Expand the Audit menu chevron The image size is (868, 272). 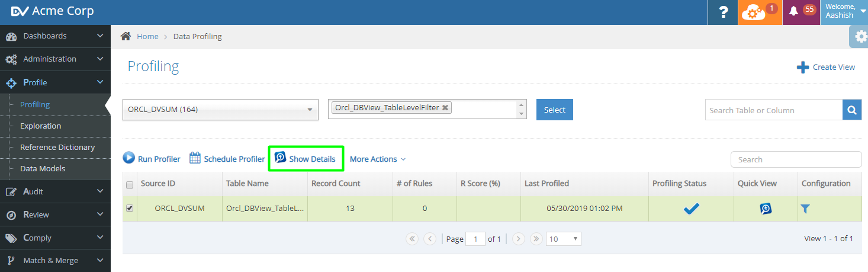click(100, 191)
